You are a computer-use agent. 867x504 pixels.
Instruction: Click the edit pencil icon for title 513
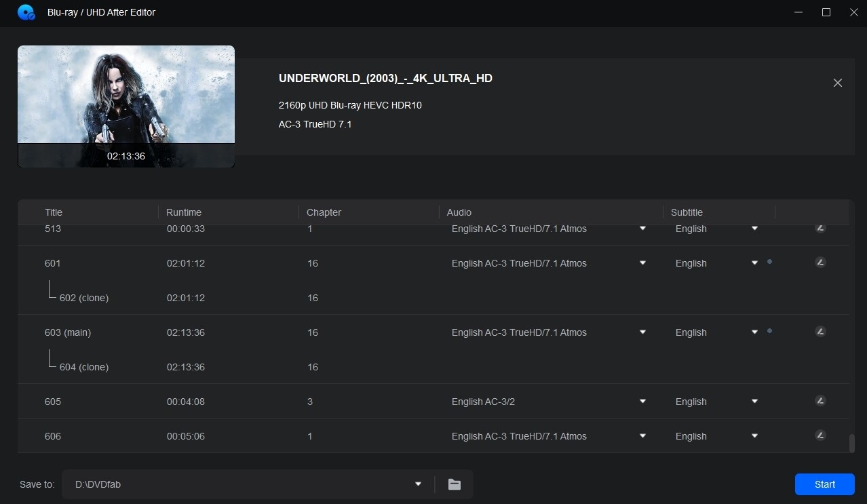[x=820, y=228]
